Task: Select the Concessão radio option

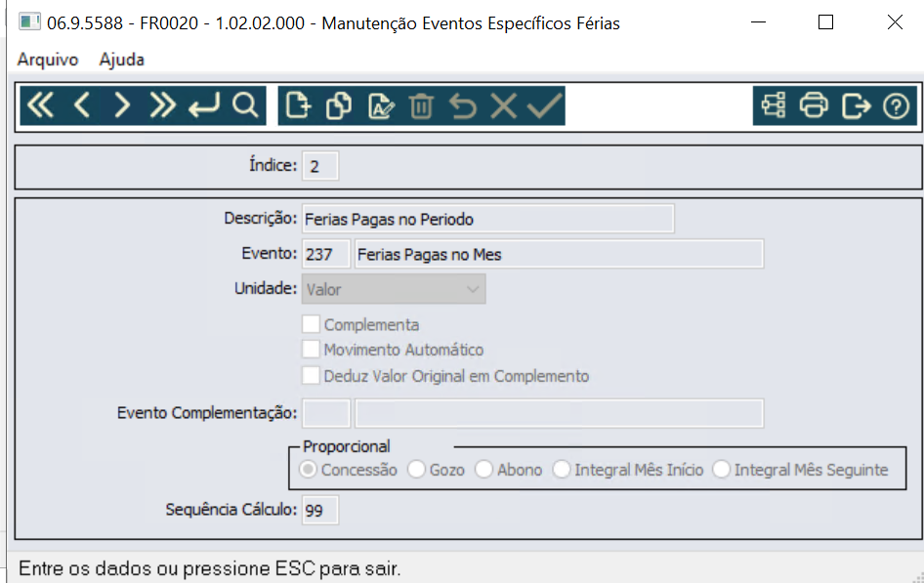Action: pyautogui.click(x=308, y=470)
